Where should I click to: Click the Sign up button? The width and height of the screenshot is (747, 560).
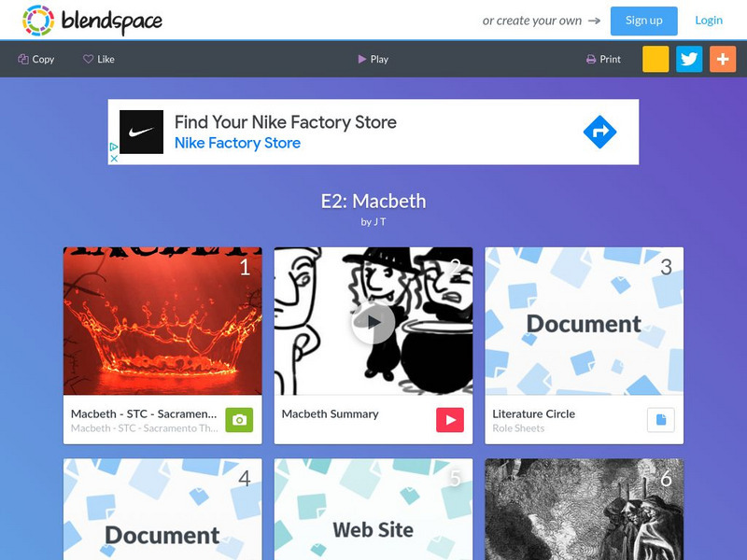coord(643,21)
